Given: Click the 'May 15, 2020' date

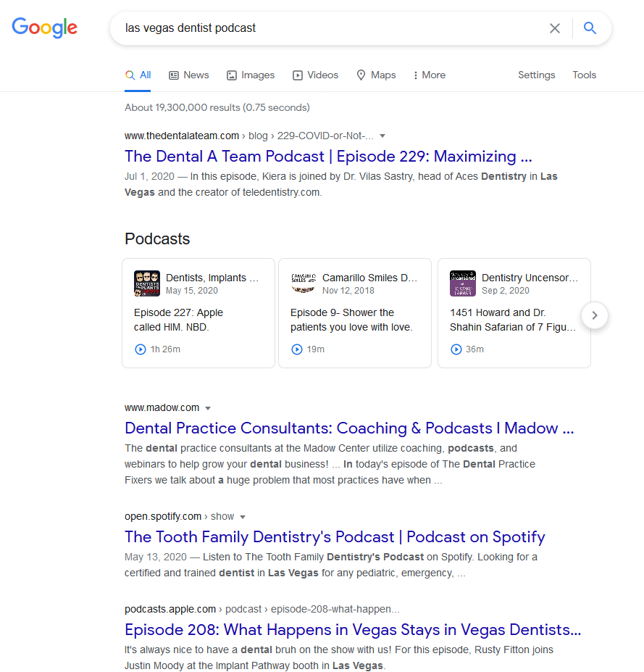Looking at the screenshot, I should [192, 291].
